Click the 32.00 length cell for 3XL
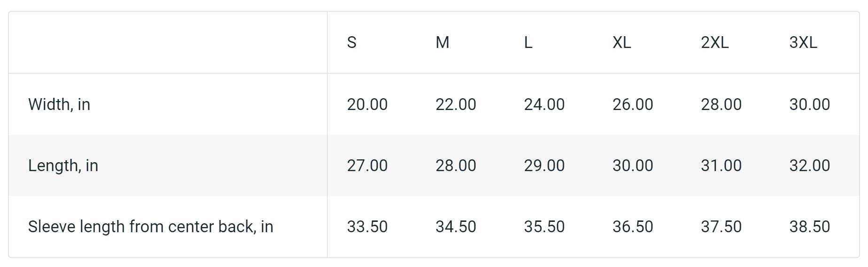Viewport: 868px width, 267px height. [810, 165]
